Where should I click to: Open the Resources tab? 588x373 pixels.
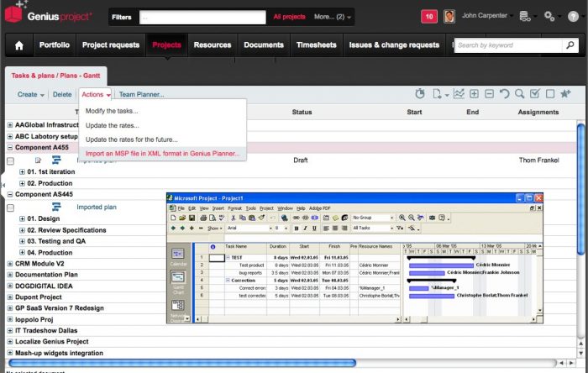pos(213,45)
